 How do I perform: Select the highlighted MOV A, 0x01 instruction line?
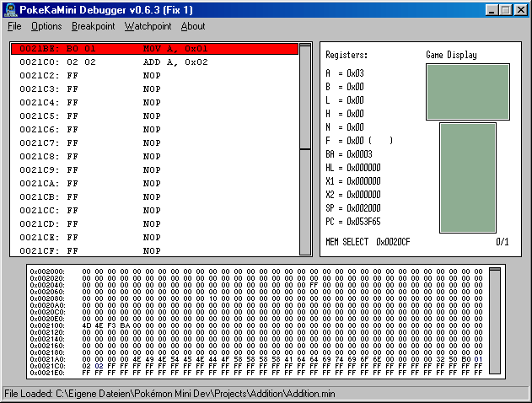(155, 49)
